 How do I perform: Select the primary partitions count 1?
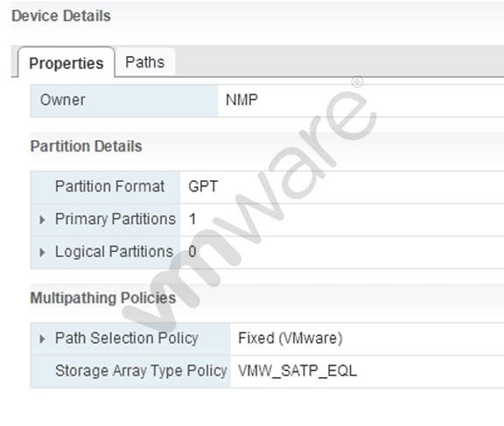pyautogui.click(x=192, y=219)
